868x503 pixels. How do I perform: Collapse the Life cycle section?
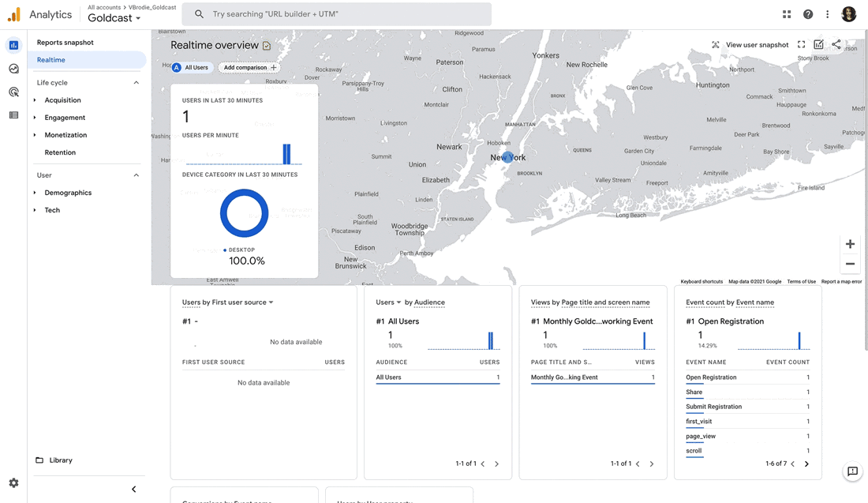pos(137,83)
